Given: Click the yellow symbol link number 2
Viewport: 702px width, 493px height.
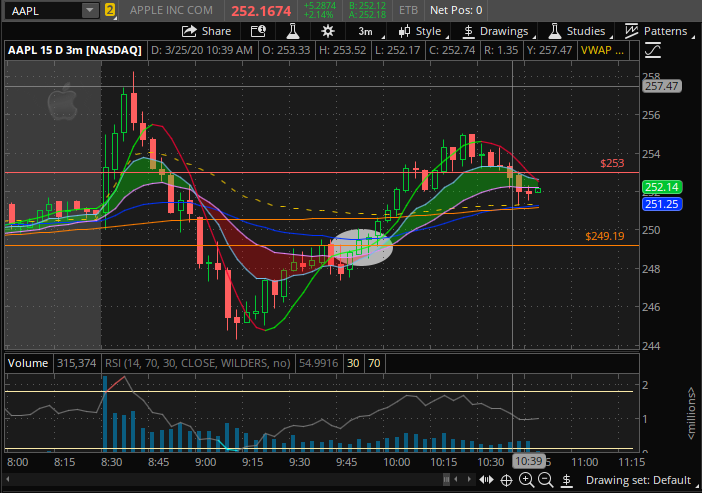Looking at the screenshot, I should pos(110,10).
